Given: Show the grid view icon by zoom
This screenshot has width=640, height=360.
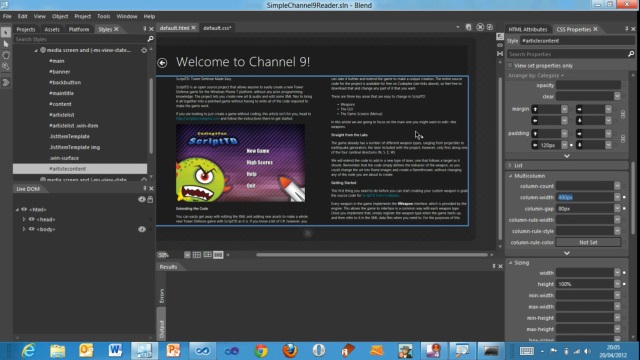Looking at the screenshot, I should [x=197, y=255].
